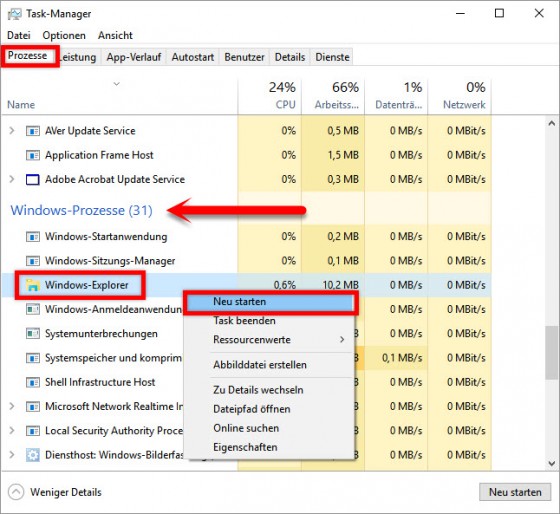The height and width of the screenshot is (514, 560).
Task: Choose Abbilddatei erstellen in context menu
Action: pyautogui.click(x=270, y=365)
